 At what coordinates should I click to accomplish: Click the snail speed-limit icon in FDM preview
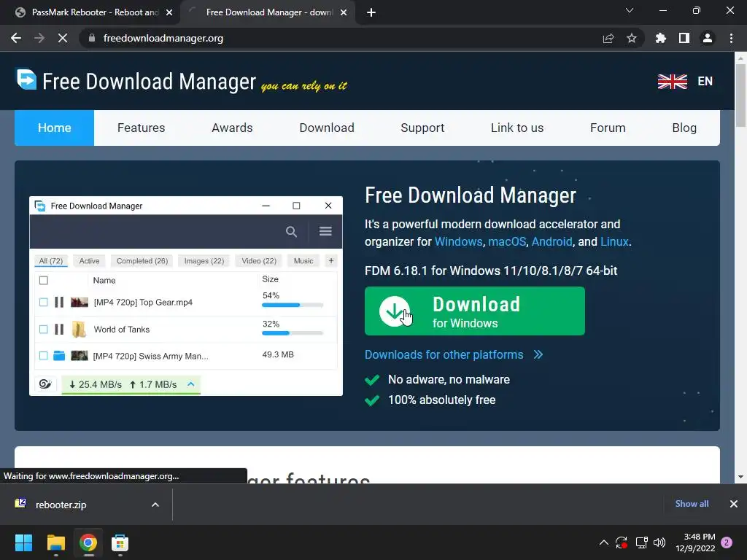pyautogui.click(x=45, y=384)
